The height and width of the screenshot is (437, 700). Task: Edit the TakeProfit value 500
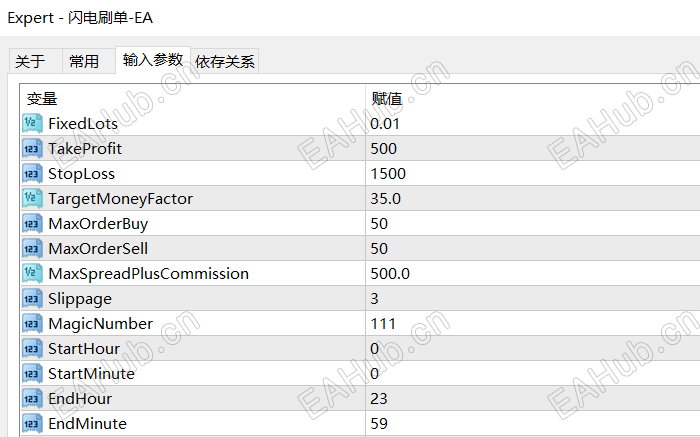pos(383,149)
